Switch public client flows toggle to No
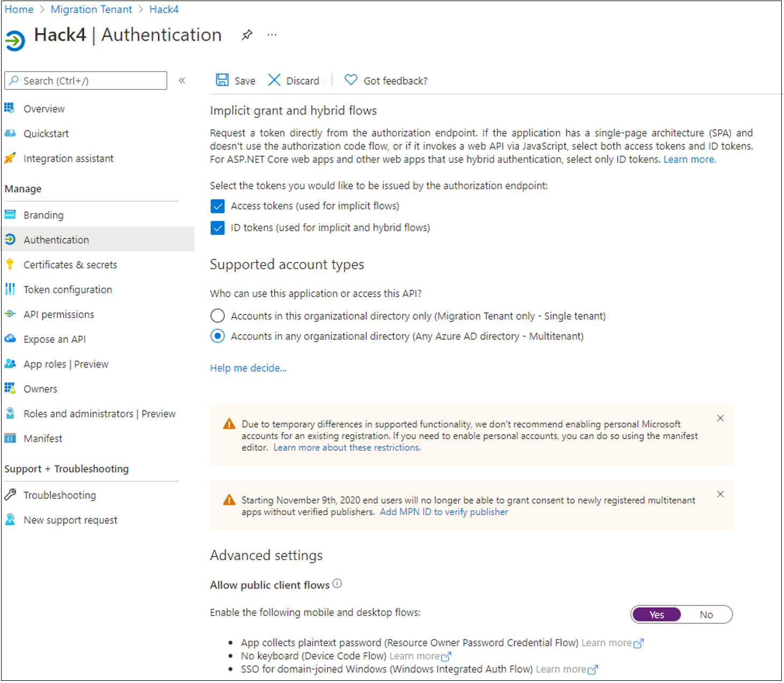This screenshot has height=683, width=784. pos(706,615)
